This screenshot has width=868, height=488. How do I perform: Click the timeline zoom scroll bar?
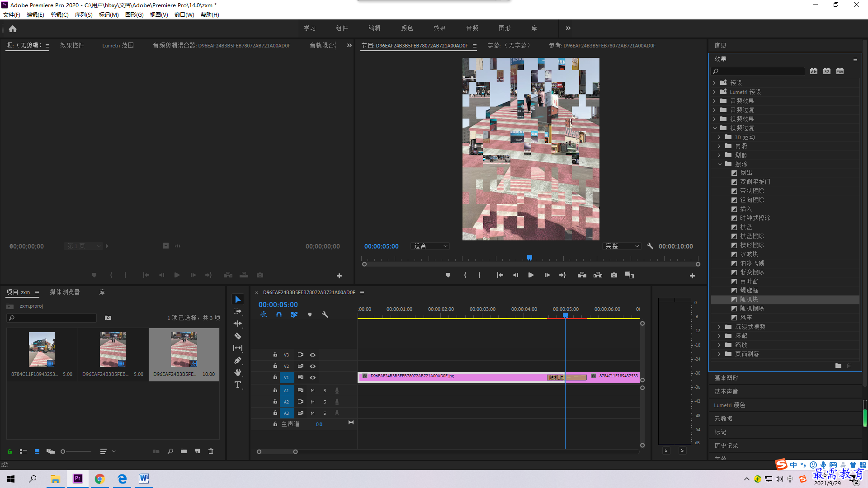click(x=277, y=451)
